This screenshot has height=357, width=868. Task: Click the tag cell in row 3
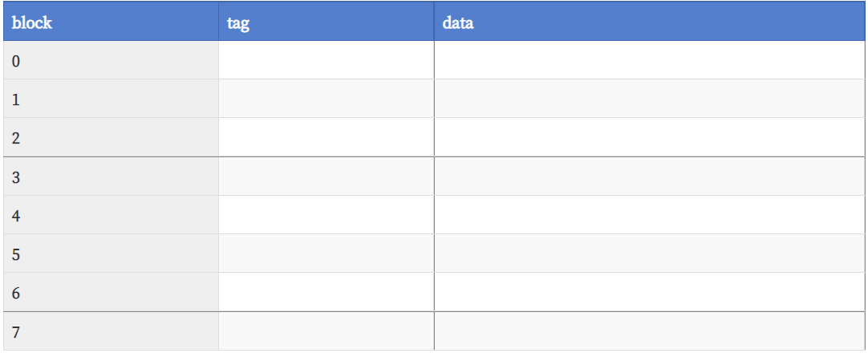[x=326, y=176]
